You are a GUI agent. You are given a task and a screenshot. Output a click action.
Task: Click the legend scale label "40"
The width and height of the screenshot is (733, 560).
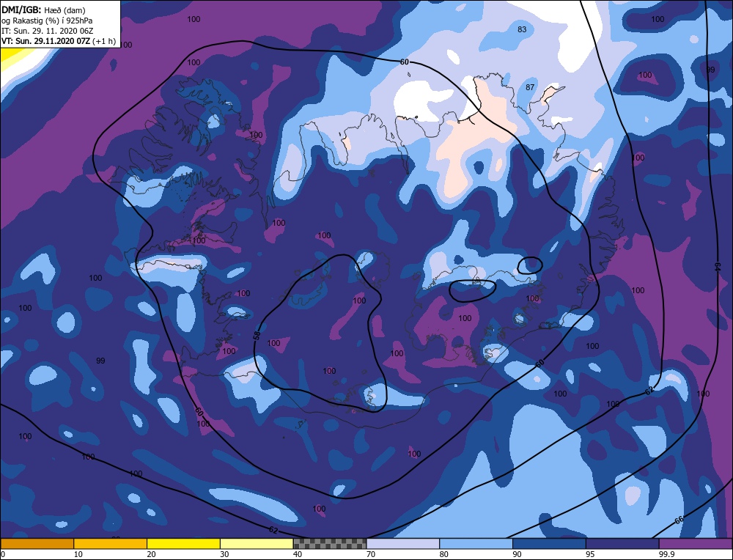click(298, 554)
